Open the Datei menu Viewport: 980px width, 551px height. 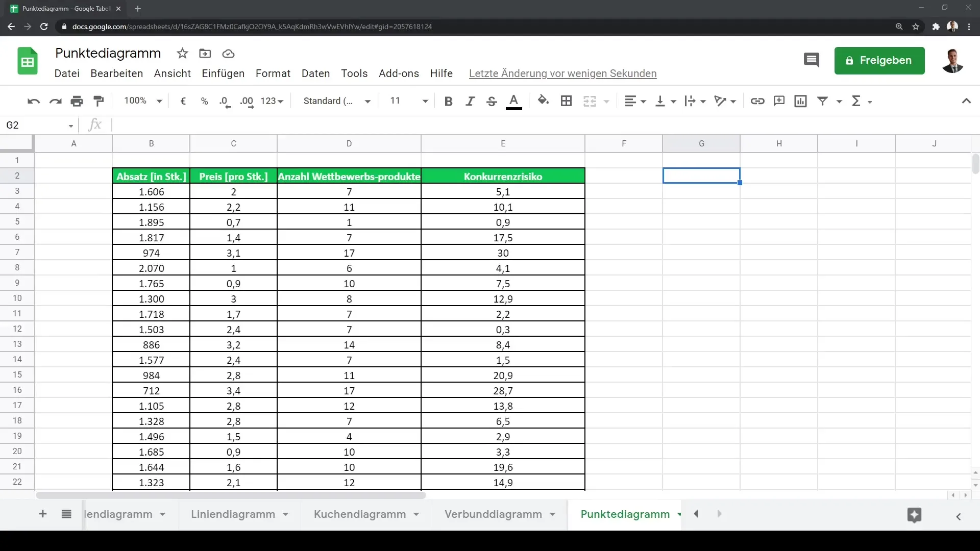[67, 73]
